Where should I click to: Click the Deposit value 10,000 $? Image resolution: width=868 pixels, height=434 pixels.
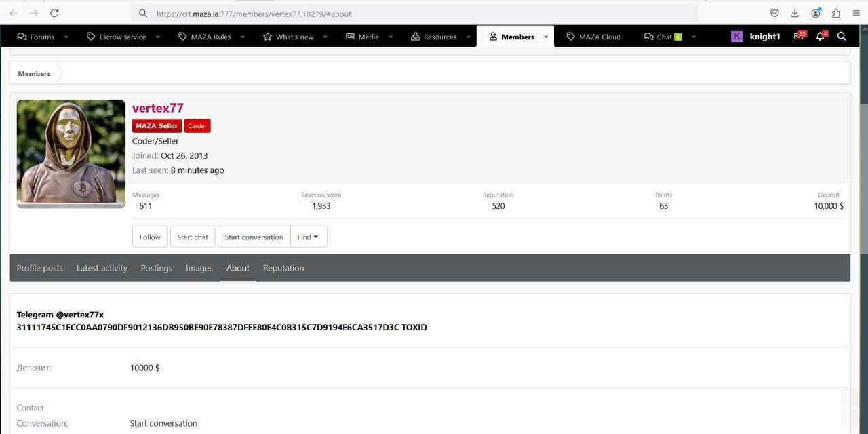(x=829, y=206)
